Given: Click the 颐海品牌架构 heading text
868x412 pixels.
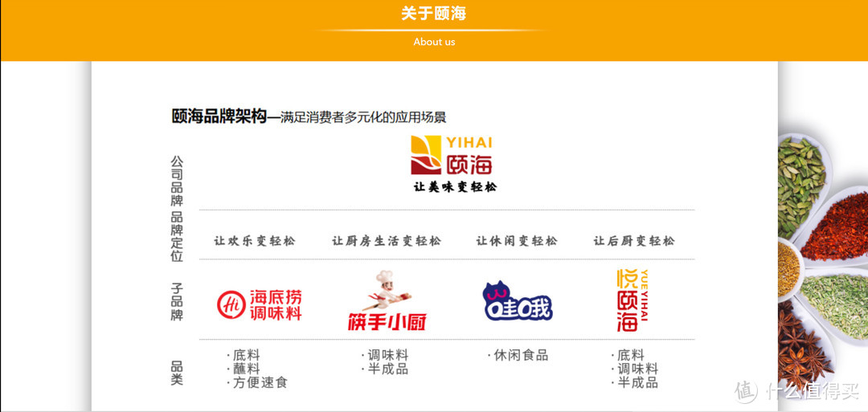Looking at the screenshot, I should click(x=219, y=116).
